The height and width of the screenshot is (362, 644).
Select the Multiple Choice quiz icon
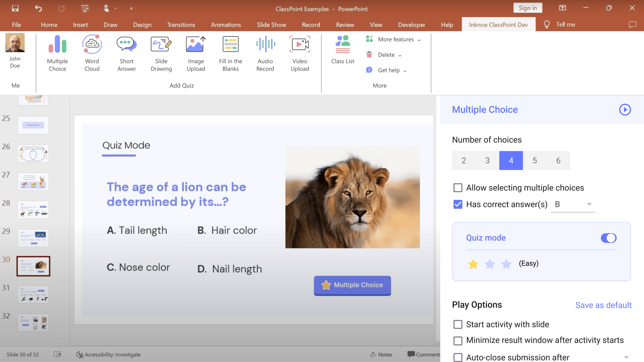(57, 52)
